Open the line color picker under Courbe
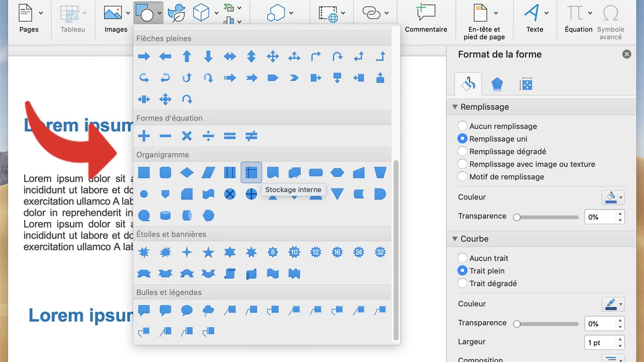Screen dimensions: 644x362 click(x=613, y=304)
